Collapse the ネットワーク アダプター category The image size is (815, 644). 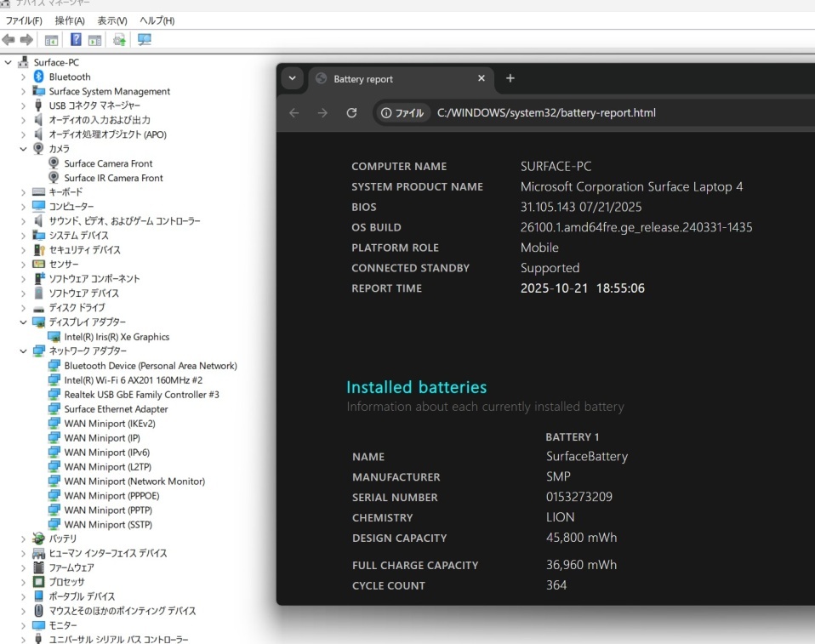point(24,351)
